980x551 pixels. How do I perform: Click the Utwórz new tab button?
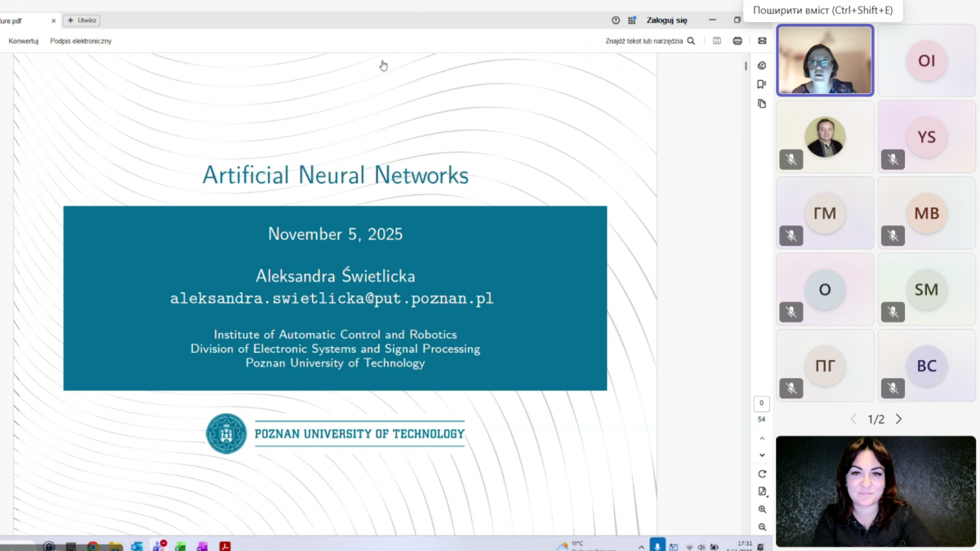82,20
